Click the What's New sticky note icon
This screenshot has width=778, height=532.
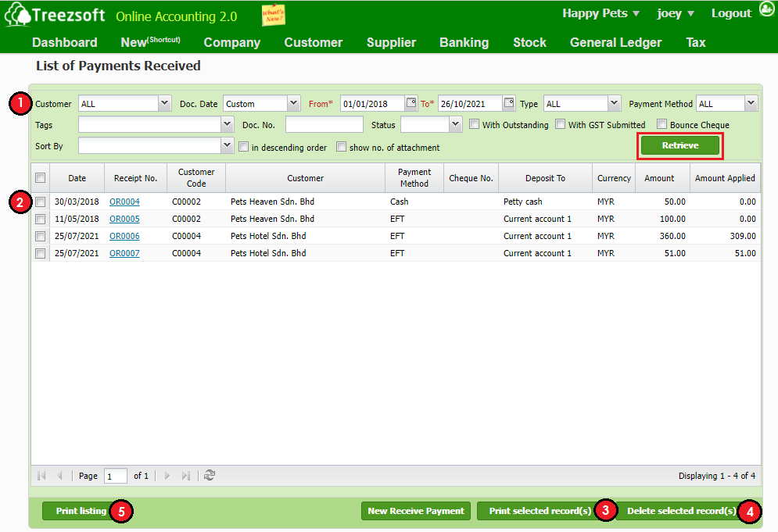coord(274,15)
